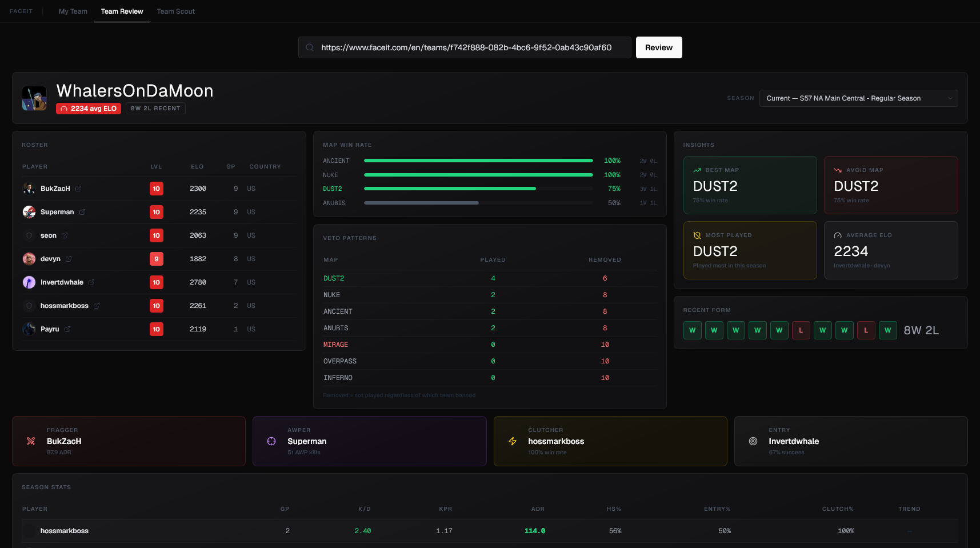Screen dimensions: 980x548
Task: Open BukZacH external profile link icon
Action: 78,189
